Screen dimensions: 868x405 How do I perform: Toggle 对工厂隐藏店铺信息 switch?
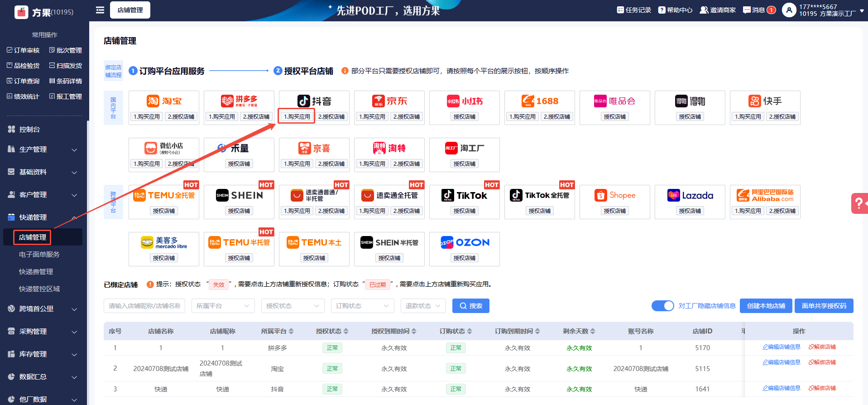(x=663, y=306)
